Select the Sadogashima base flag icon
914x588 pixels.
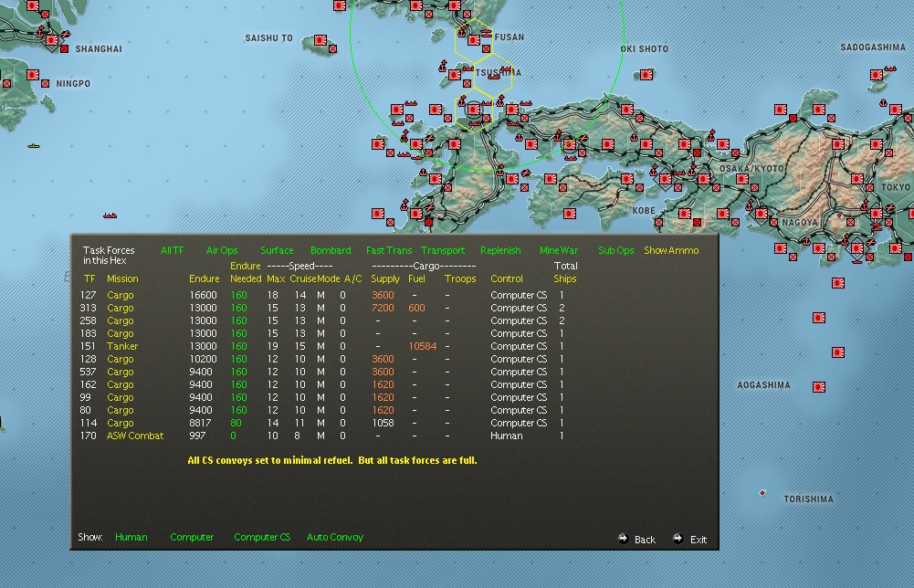pos(877,75)
